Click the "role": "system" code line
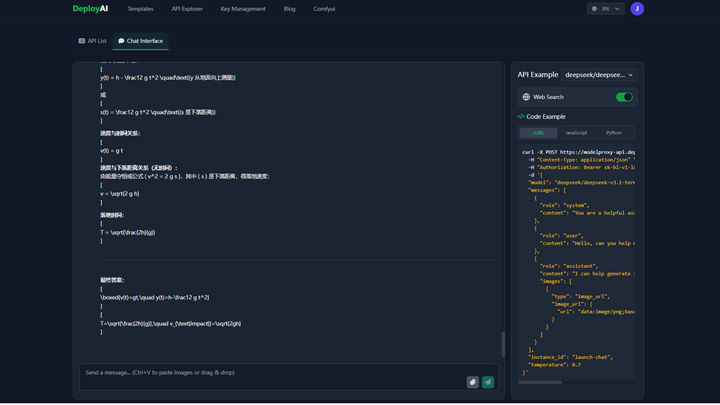The height and width of the screenshot is (405, 720). coord(564,205)
